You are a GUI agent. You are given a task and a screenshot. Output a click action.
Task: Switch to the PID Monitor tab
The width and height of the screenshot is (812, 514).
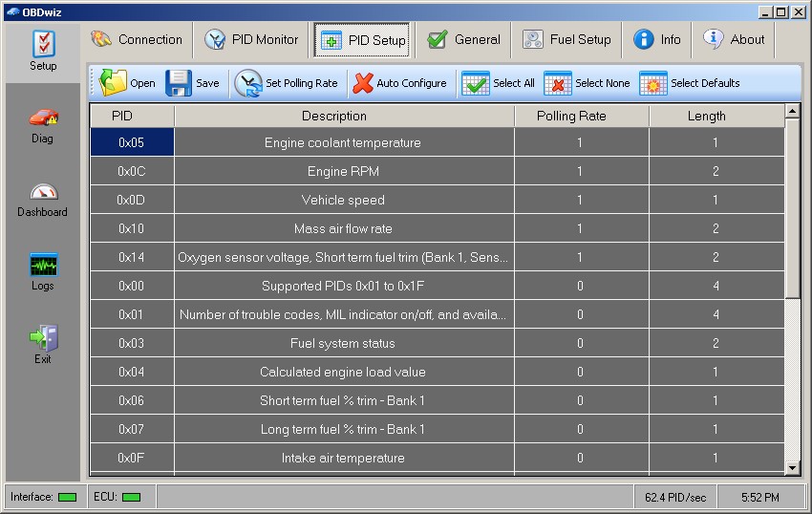pos(251,39)
